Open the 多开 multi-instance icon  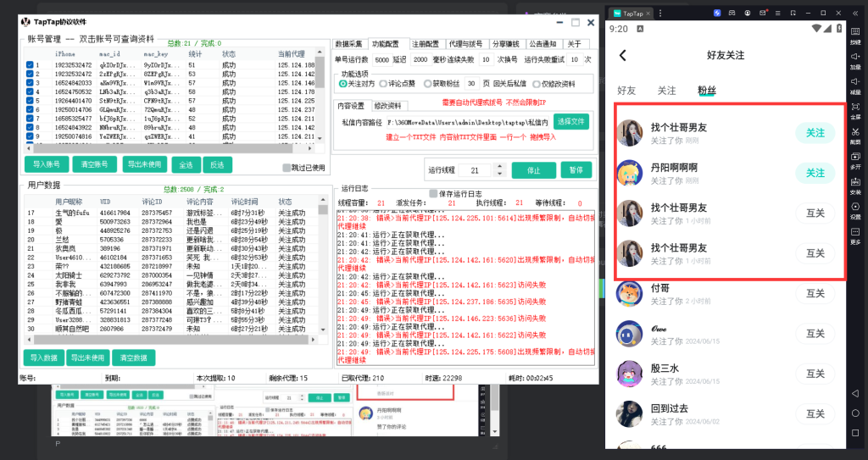click(855, 159)
